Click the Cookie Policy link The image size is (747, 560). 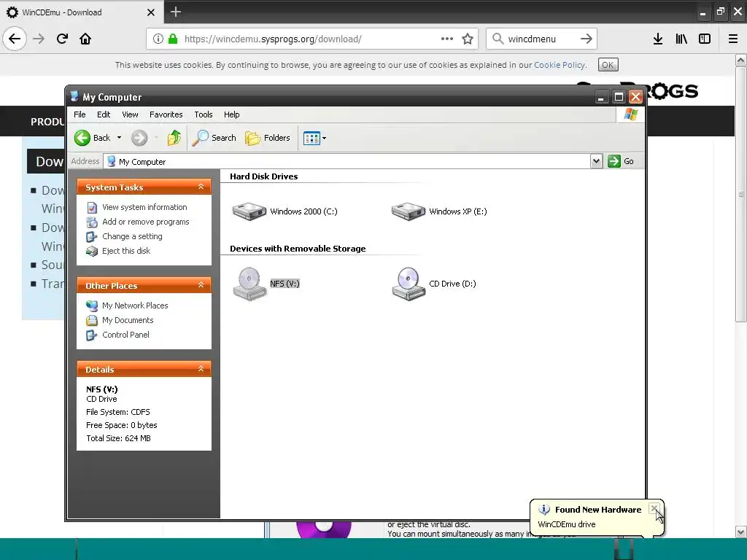[559, 65]
